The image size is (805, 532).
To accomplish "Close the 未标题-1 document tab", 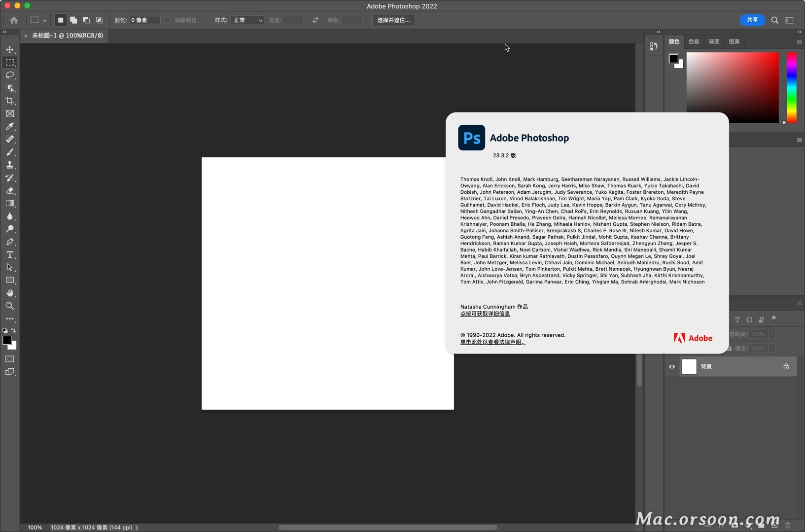I will pos(26,36).
